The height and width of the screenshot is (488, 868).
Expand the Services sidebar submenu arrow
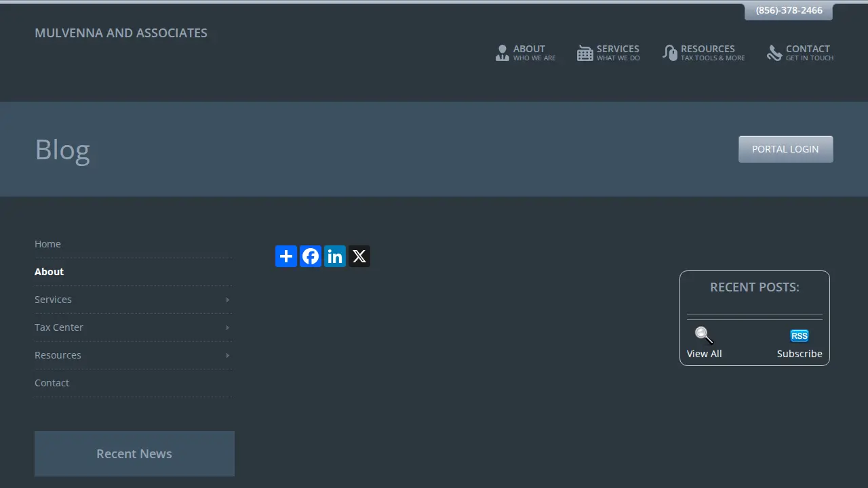[x=227, y=300]
